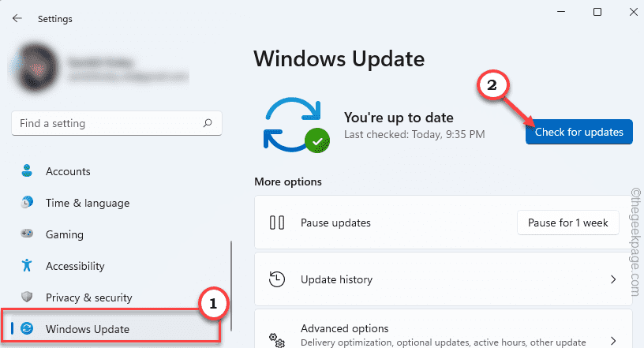Click the Pause for 1 week button
The image size is (644, 348).
click(x=567, y=223)
